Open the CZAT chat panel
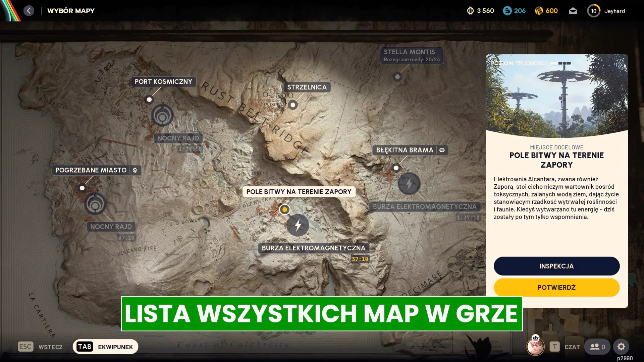This screenshot has width=644, height=362. click(x=573, y=347)
